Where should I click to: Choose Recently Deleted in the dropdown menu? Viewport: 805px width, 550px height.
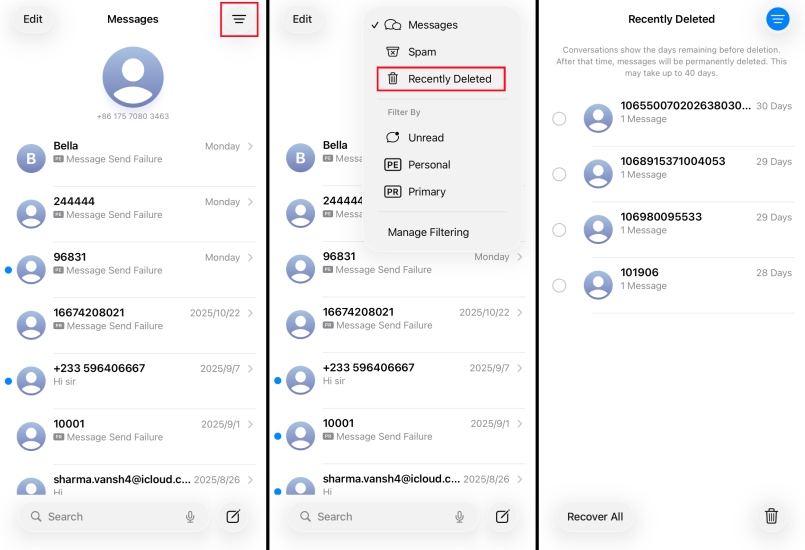[x=442, y=79]
